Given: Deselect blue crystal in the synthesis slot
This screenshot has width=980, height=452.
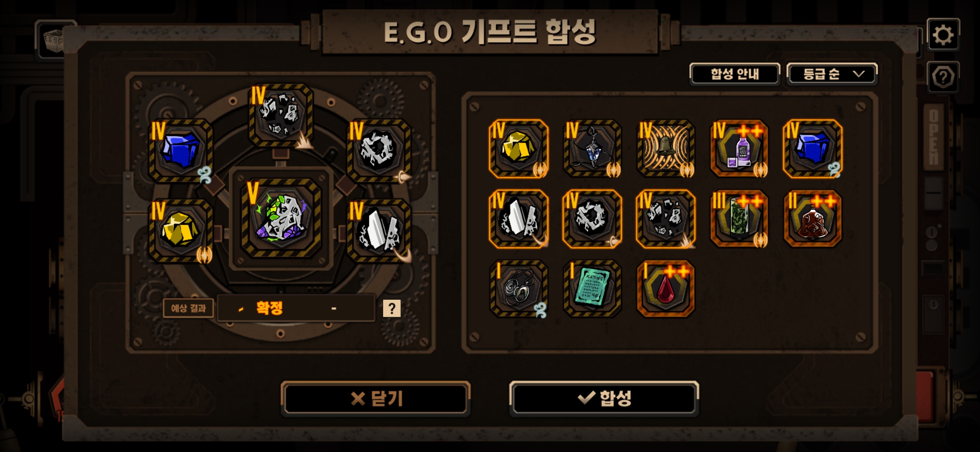Looking at the screenshot, I should 181,151.
